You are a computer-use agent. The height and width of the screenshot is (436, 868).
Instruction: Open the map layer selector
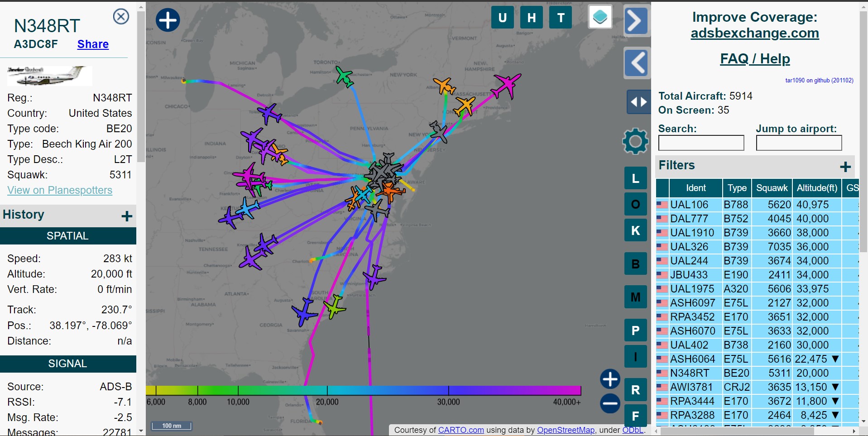600,17
